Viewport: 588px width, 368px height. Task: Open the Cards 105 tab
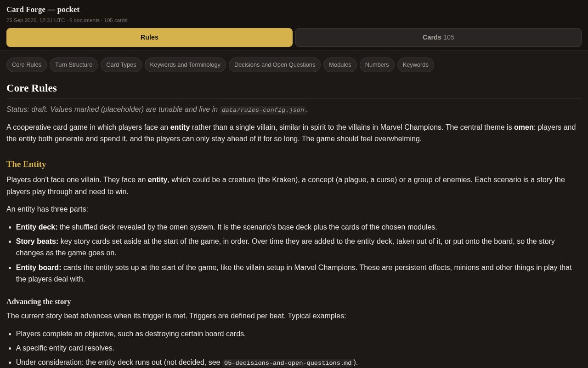click(x=438, y=37)
